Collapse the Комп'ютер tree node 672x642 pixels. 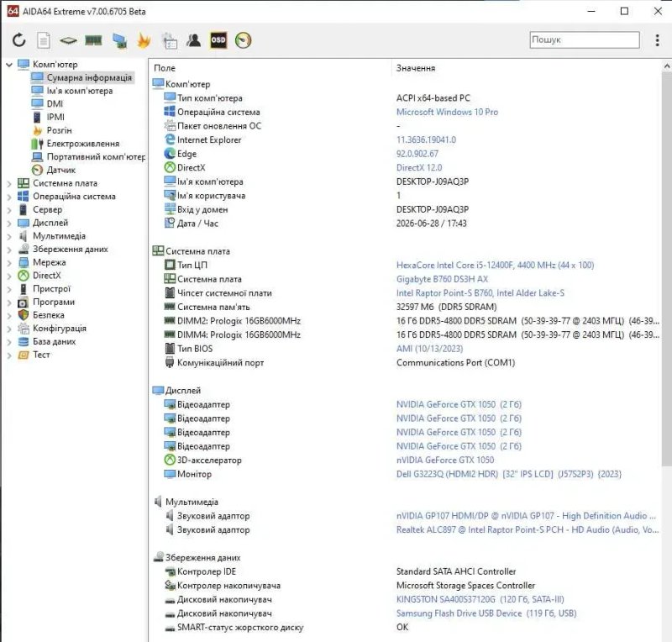[x=9, y=65]
